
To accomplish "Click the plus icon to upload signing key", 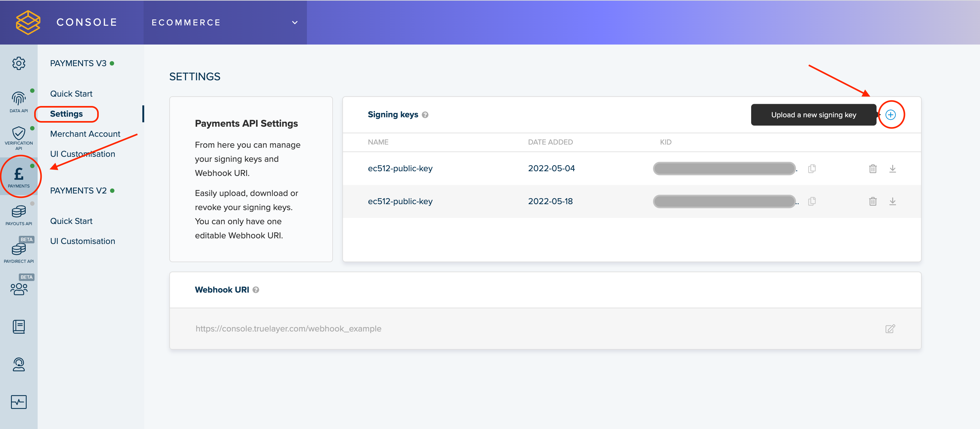I will click(890, 114).
